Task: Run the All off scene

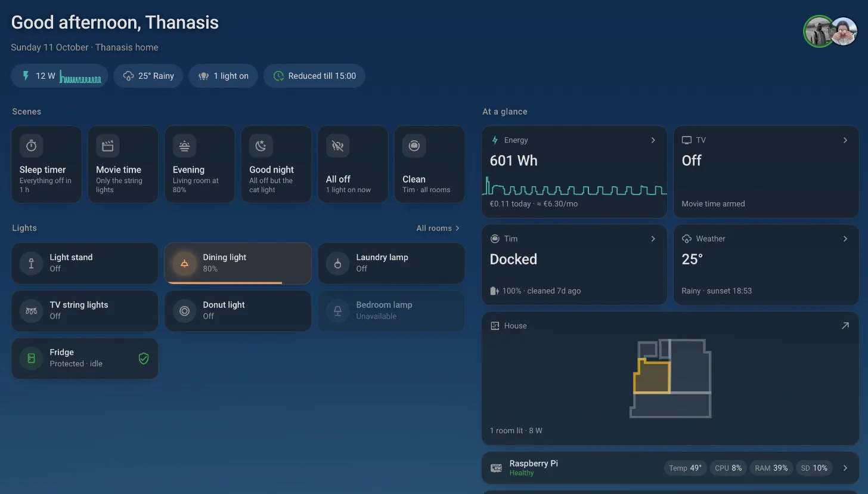Action: coord(353,164)
